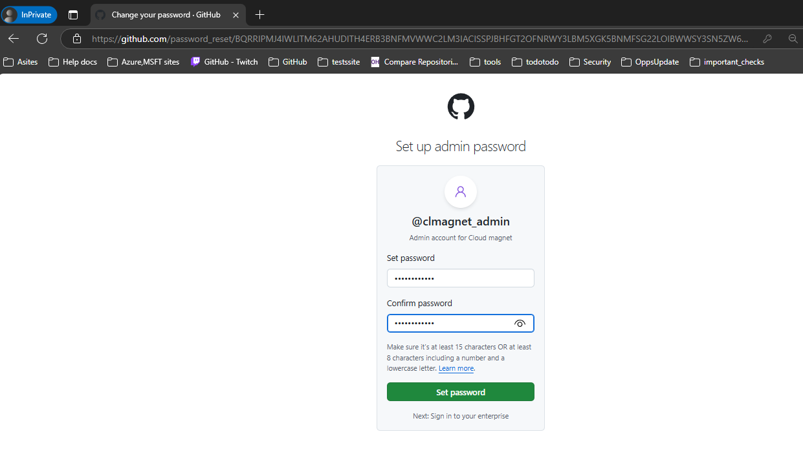803x456 pixels.
Task: Open the OppsUpdate bookmarks folder
Action: (x=650, y=62)
